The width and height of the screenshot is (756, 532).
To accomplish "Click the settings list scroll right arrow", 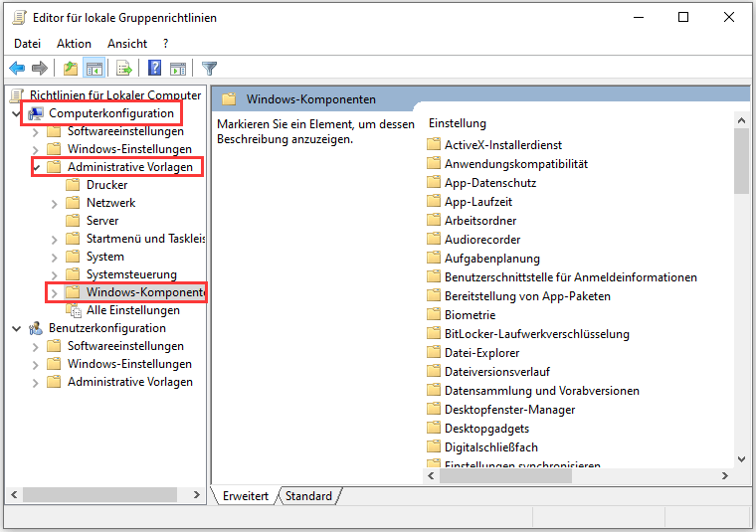I will pos(724,476).
